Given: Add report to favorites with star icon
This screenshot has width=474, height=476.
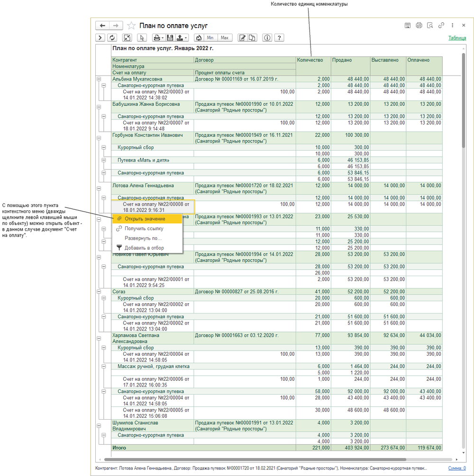Looking at the screenshot, I should (131, 26).
